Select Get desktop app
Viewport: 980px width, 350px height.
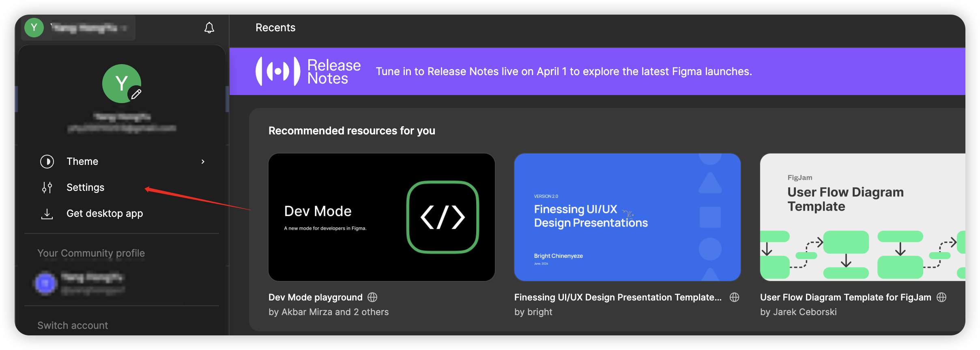tap(122, 214)
